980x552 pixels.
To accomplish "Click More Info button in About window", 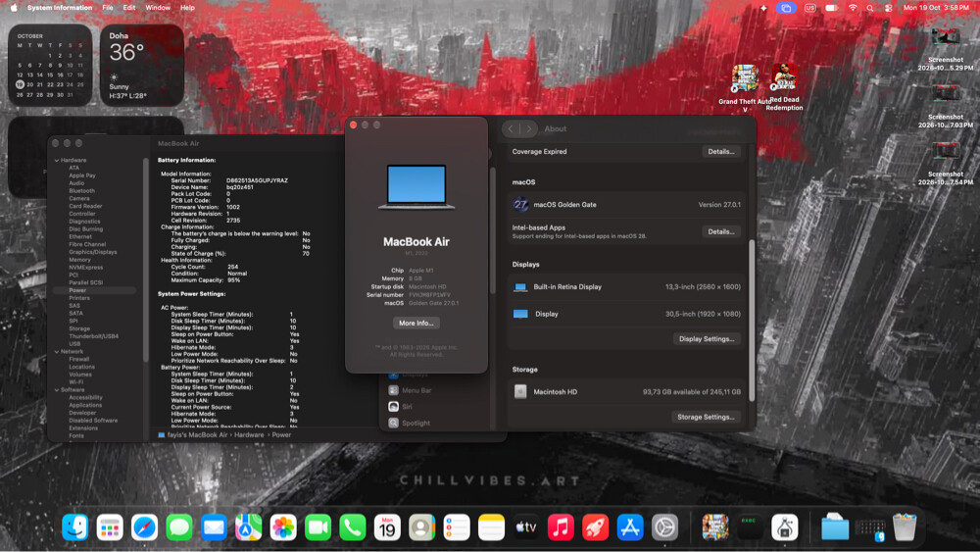I will pyautogui.click(x=416, y=324).
